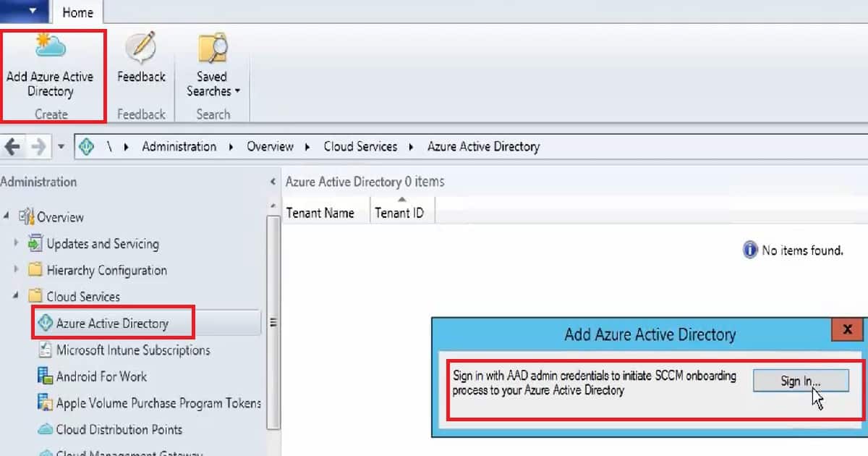Select Android For Work node
This screenshot has height=456, width=868.
101,376
